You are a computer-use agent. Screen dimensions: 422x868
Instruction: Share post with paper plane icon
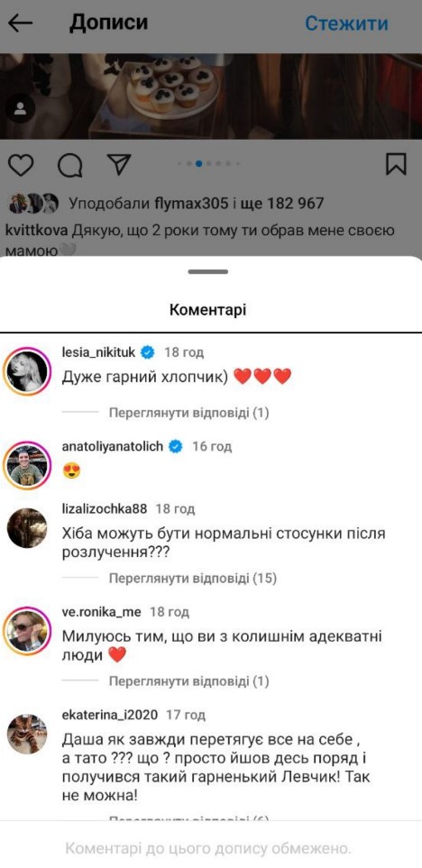tap(118, 164)
